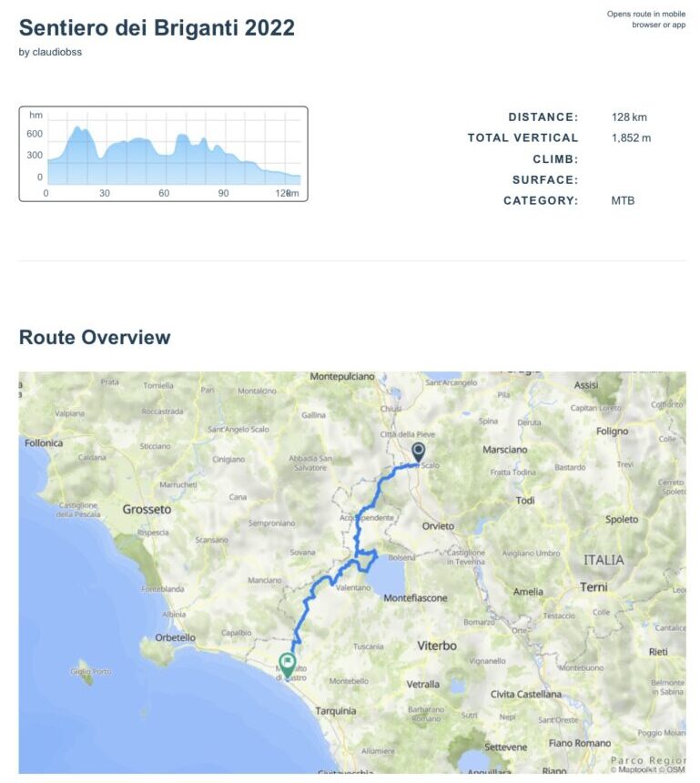Click the highest peak in elevation chart
Screen dimensions: 700x783
(x=78, y=128)
